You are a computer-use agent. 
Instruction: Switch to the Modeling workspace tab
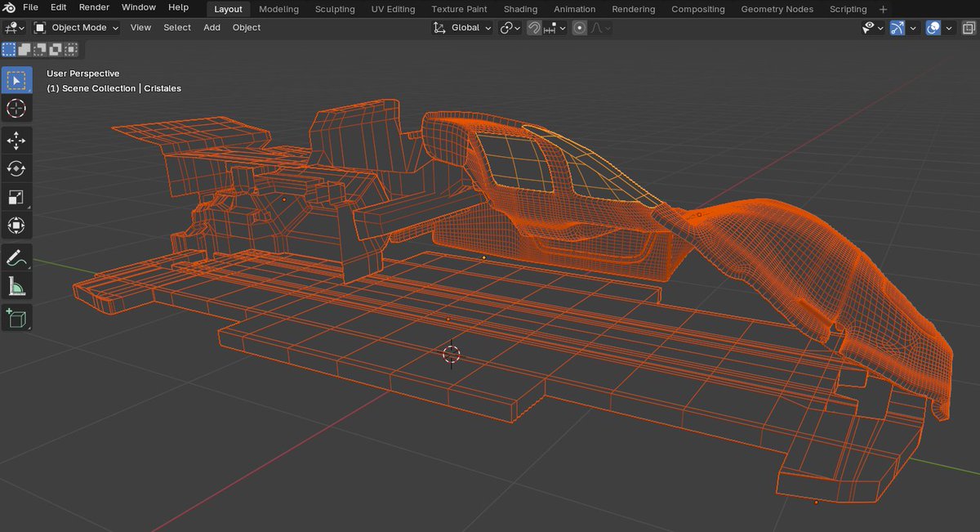278,9
